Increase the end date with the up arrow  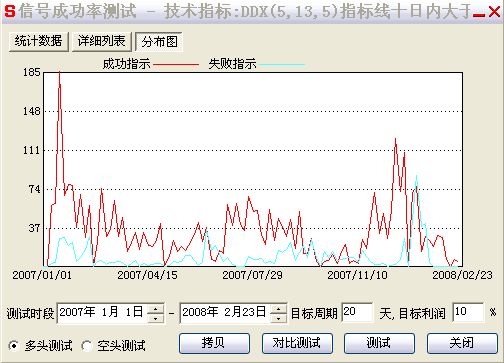point(278,309)
